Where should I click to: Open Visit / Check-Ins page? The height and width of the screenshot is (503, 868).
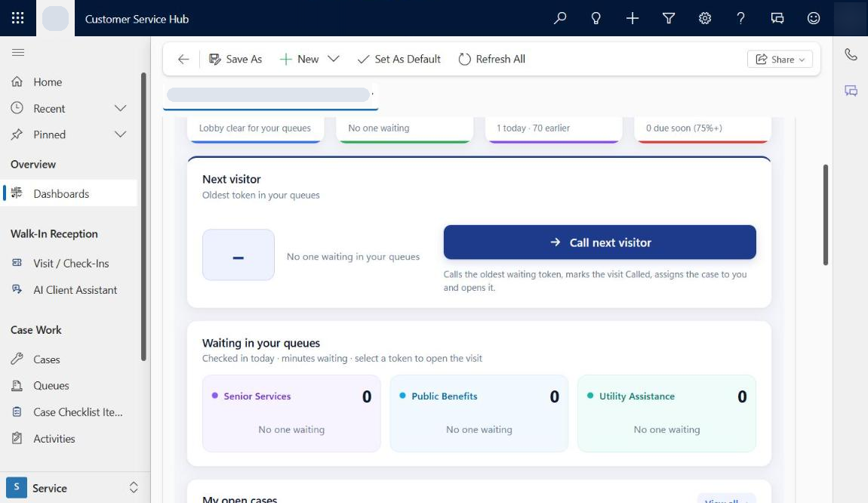tap(69, 263)
